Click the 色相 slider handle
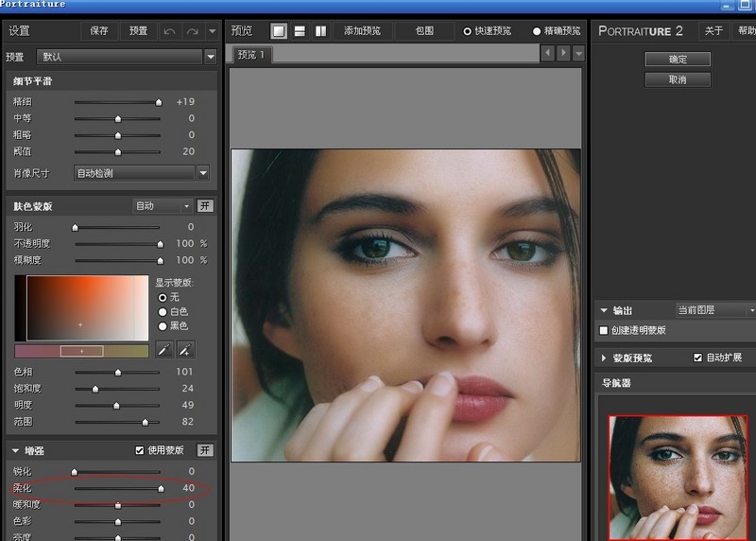 117,373
